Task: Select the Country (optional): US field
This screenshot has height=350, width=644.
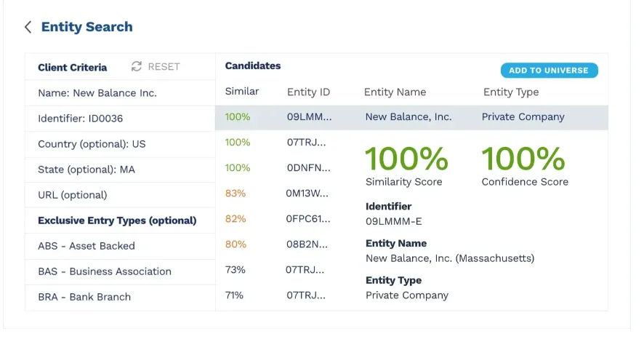Action: (x=120, y=144)
